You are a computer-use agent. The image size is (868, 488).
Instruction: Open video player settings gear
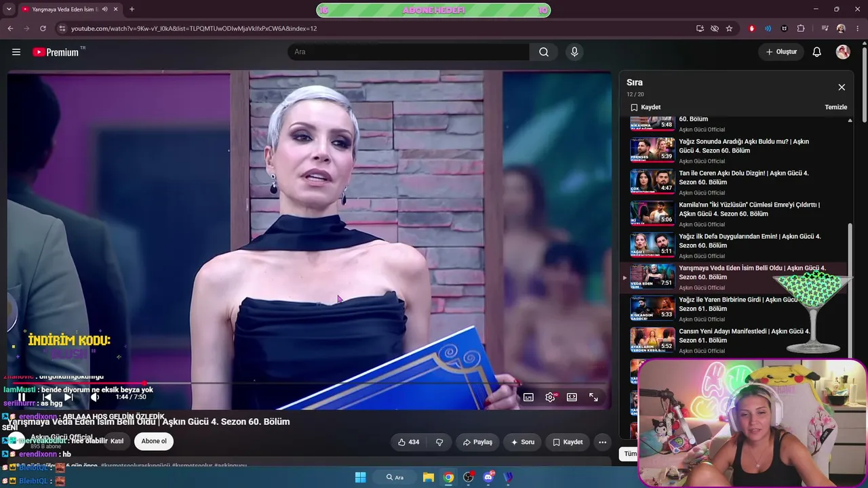tap(550, 397)
